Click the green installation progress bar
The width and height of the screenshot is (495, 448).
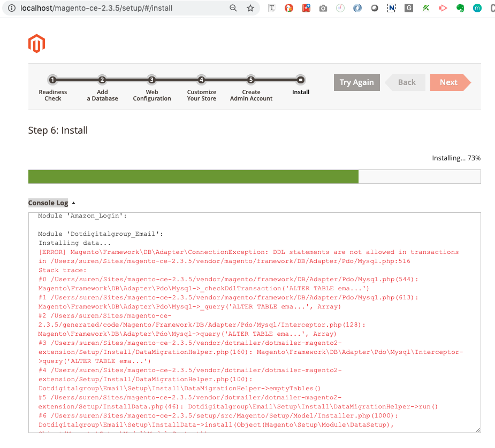pos(193,176)
